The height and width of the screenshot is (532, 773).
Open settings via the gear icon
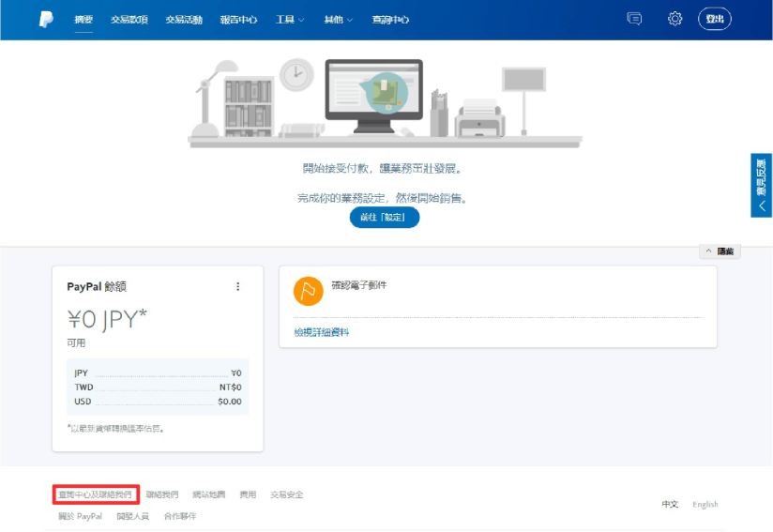[674, 19]
